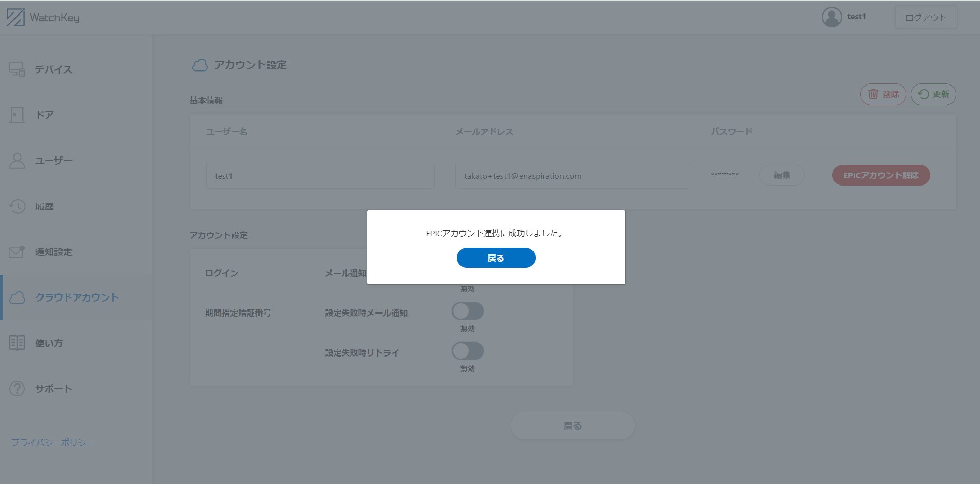980x484 pixels.
Task: Click the ユーザー person icon
Action: (17, 161)
